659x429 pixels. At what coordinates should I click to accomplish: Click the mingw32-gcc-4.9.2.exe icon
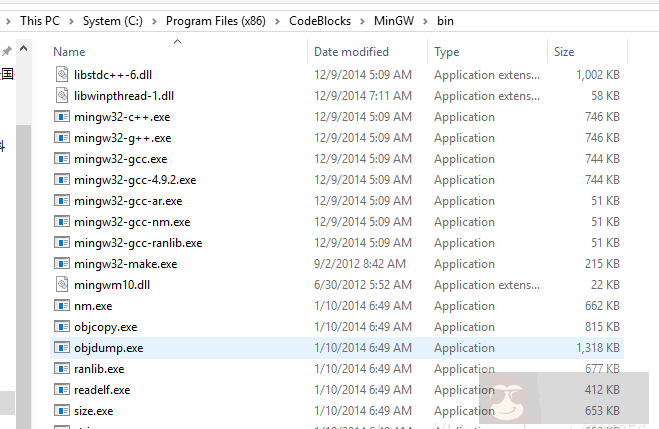(x=62, y=179)
